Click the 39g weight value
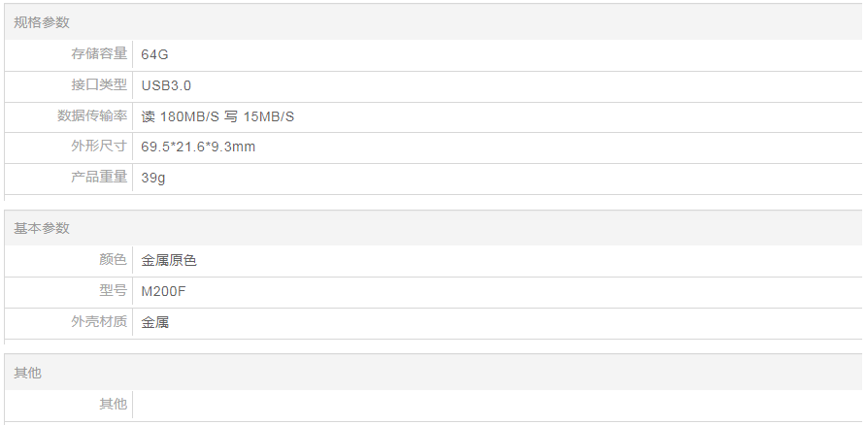 (x=153, y=178)
